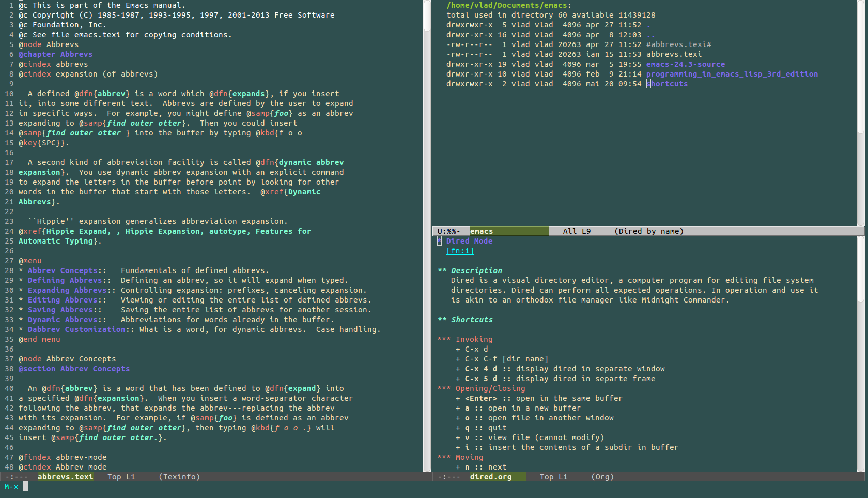
Task: Click the U:%%- status flags in Dired mode line
Action: point(448,231)
